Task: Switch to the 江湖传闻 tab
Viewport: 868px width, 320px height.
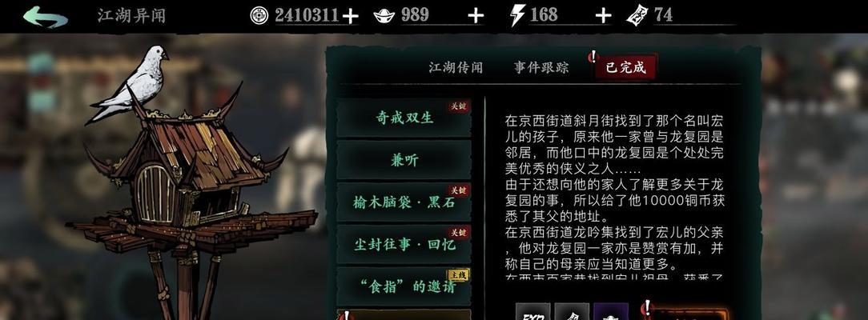Action: click(456, 68)
